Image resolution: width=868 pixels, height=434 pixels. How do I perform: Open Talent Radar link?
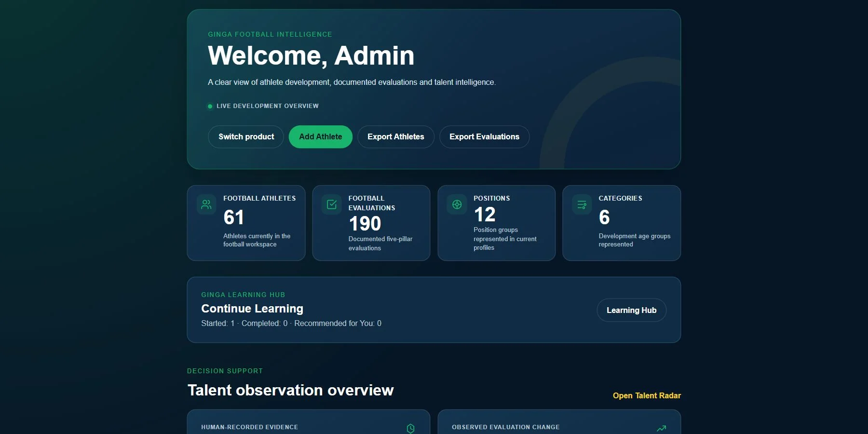click(647, 395)
